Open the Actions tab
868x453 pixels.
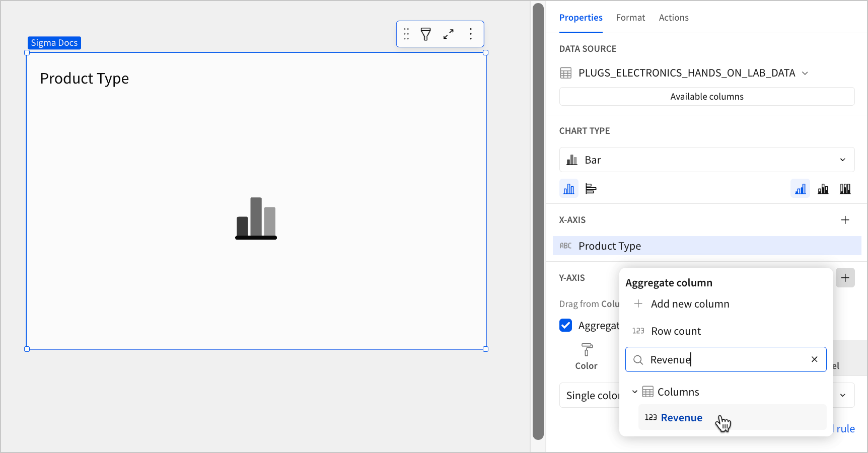[x=673, y=17]
